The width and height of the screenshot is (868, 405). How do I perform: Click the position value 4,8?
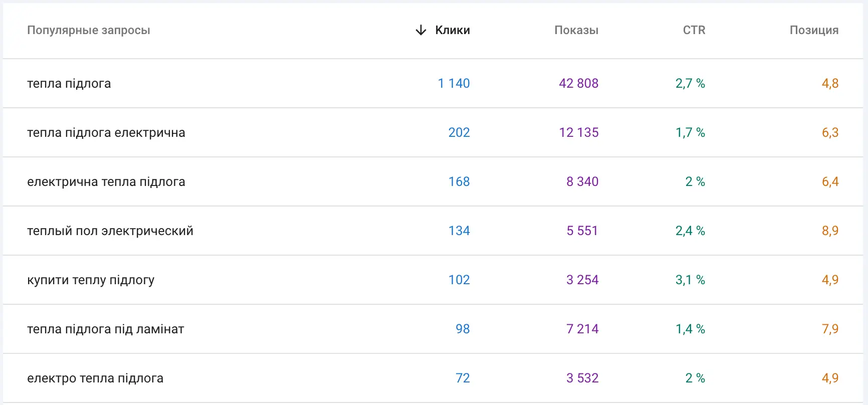tap(829, 83)
